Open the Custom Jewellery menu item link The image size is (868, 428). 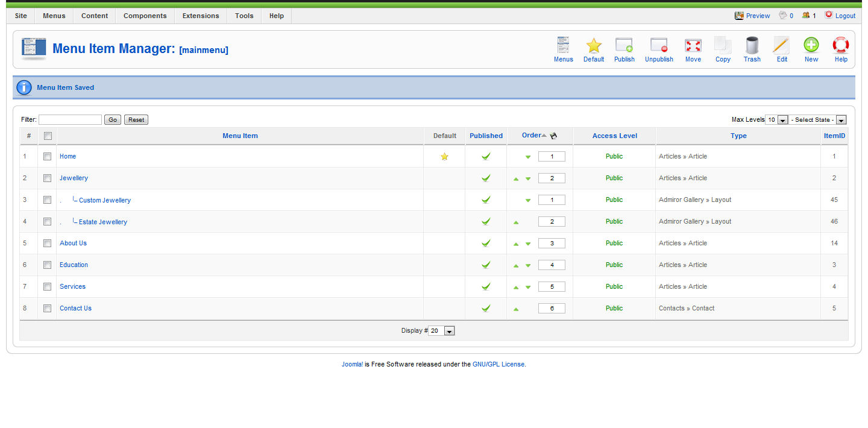(105, 200)
